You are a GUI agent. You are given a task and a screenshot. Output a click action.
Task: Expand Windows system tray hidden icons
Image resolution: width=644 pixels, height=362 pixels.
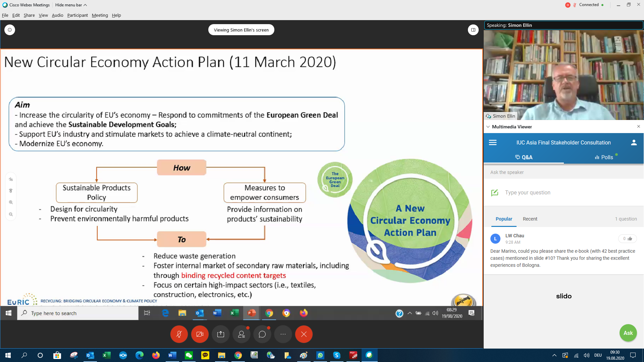point(554,355)
